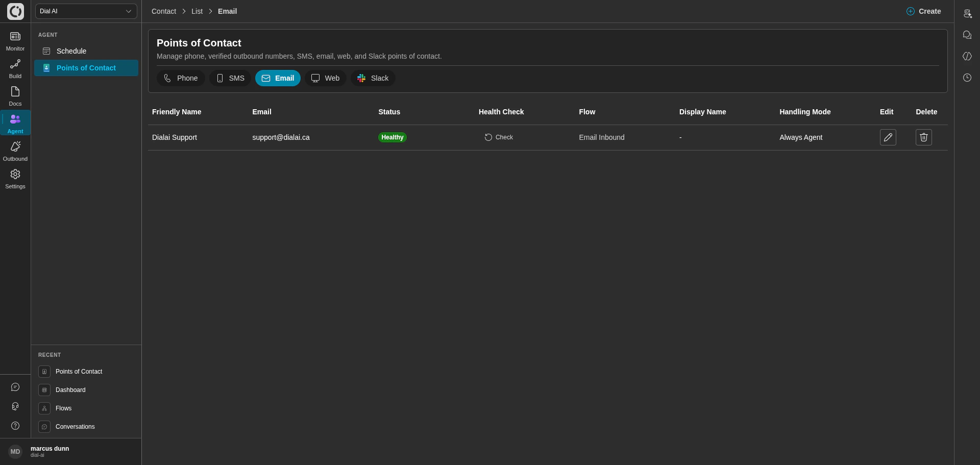Edit the Dialai Support email contact
The width and height of the screenshot is (980, 465).
point(888,137)
